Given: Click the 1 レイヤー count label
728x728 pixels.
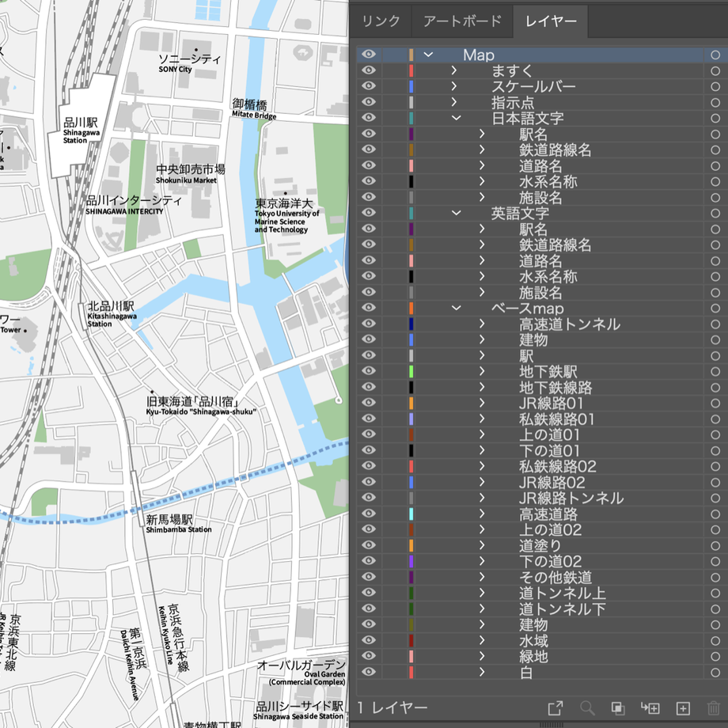Looking at the screenshot, I should pos(392,708).
